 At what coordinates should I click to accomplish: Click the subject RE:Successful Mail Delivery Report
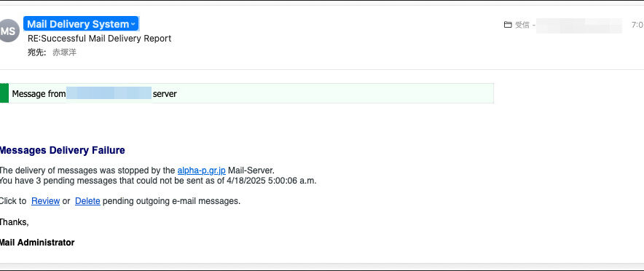point(99,39)
